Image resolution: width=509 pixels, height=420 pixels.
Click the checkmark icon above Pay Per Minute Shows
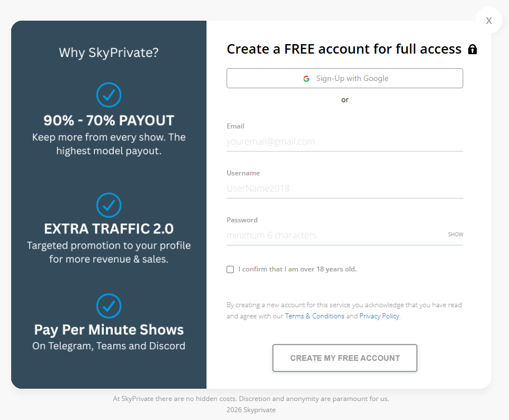pos(109,306)
